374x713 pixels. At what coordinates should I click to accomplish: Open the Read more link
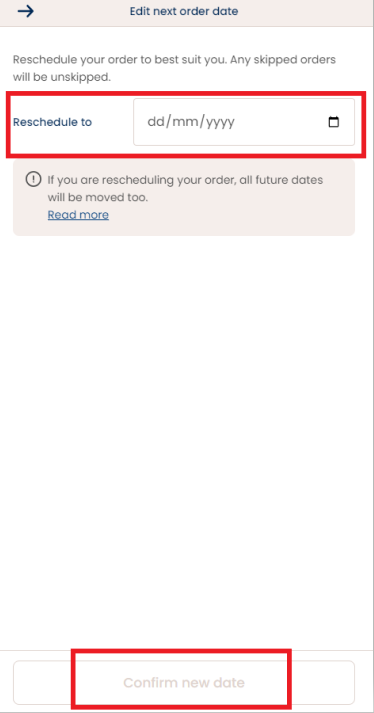point(78,215)
